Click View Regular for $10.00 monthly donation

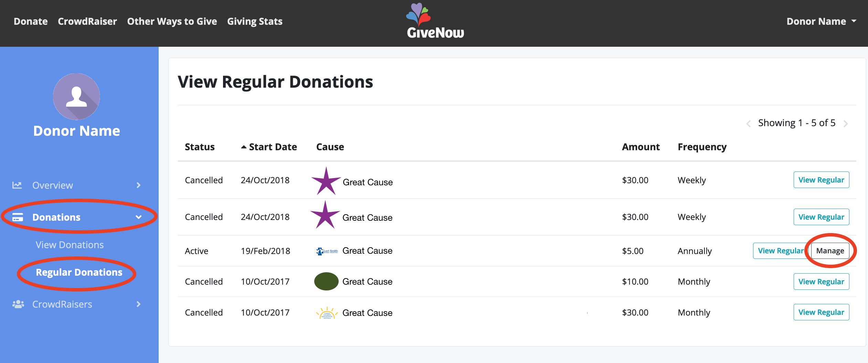click(821, 282)
